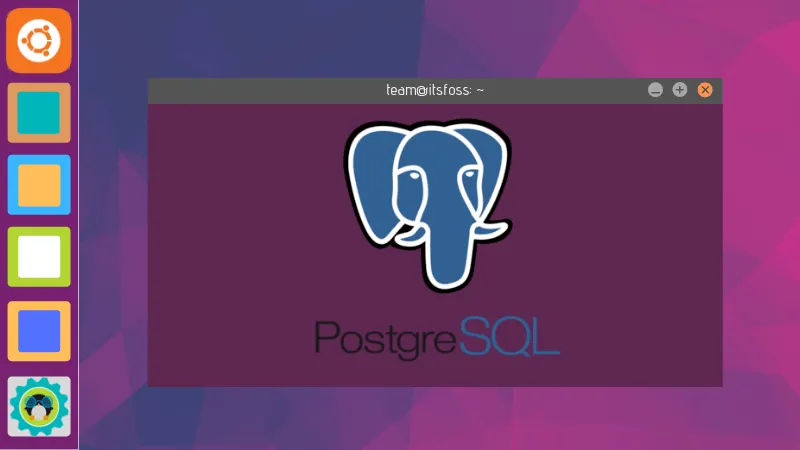Image resolution: width=800 pixels, height=450 pixels.
Task: Maximize the terminal window with plus button
Action: click(x=680, y=90)
